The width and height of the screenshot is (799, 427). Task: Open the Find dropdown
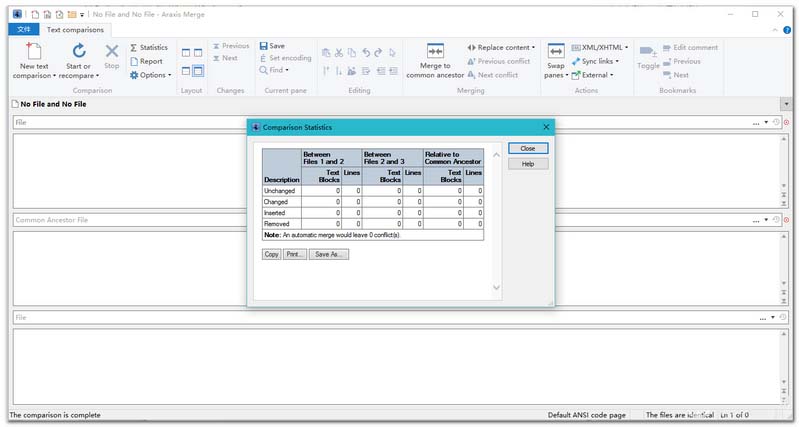274,70
